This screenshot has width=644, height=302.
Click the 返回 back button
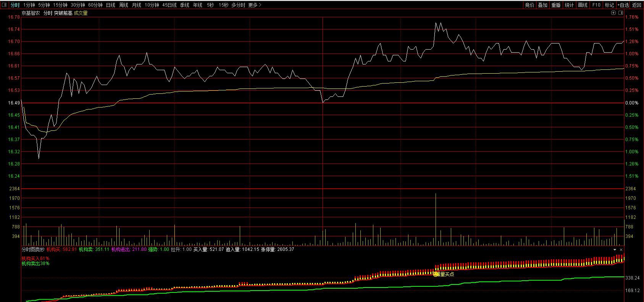637,5
